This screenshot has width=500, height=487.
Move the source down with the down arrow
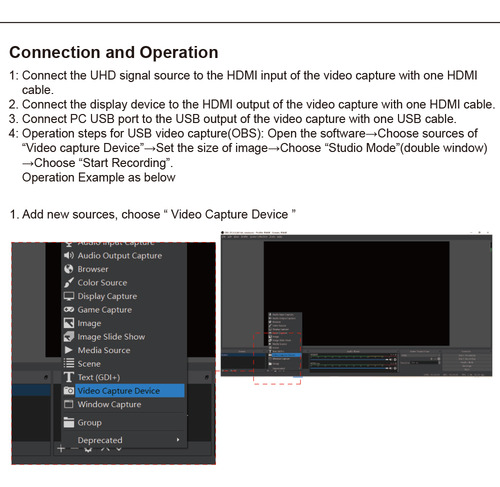119,449
